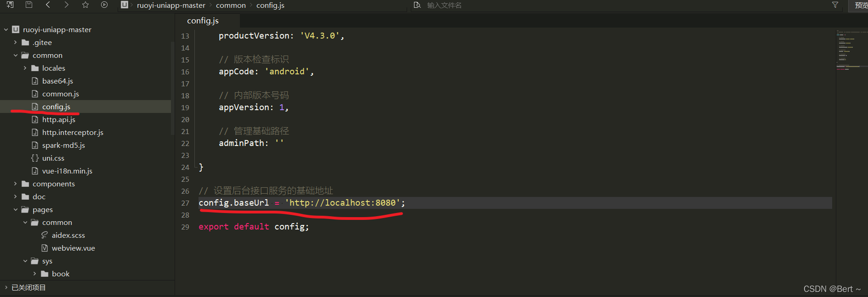This screenshot has height=297, width=868.
Task: Click line number 27 in the gutter
Action: 185,203
